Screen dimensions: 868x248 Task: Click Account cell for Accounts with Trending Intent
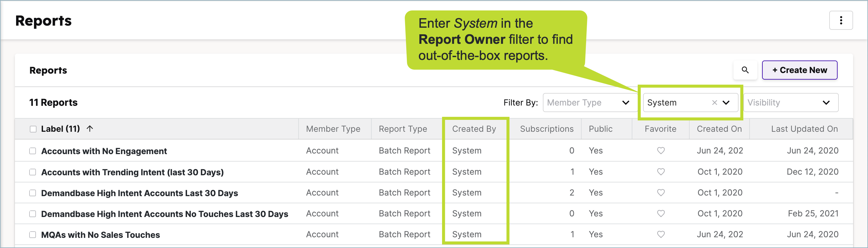(322, 172)
